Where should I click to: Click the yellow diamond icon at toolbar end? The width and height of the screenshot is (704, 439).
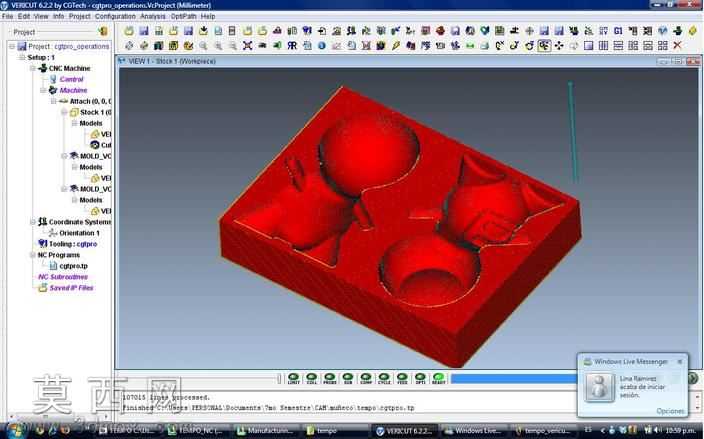[x=692, y=31]
